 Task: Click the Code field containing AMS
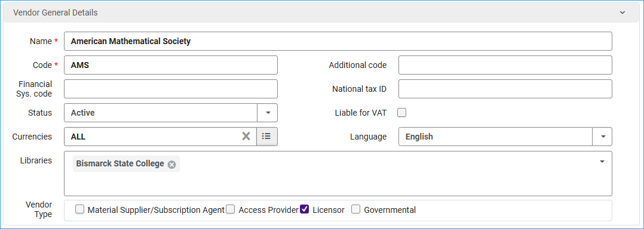(171, 65)
